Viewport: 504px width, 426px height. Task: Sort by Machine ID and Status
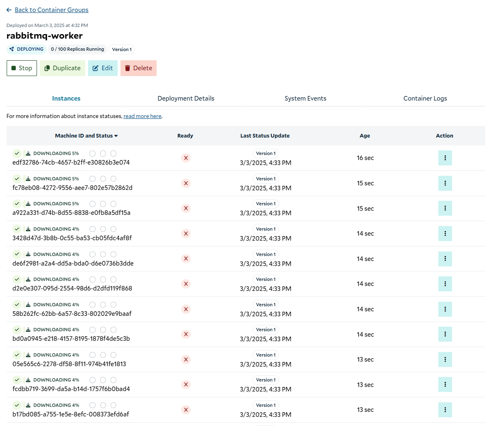click(86, 136)
